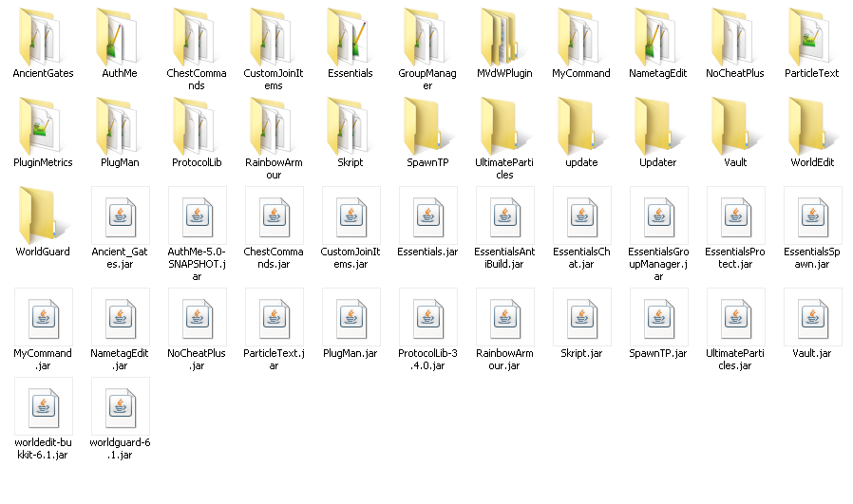Click the AuthMe-5.0-SNAPSHOT.jar file icon
Viewport: 853px width, 504px height.
click(x=198, y=215)
